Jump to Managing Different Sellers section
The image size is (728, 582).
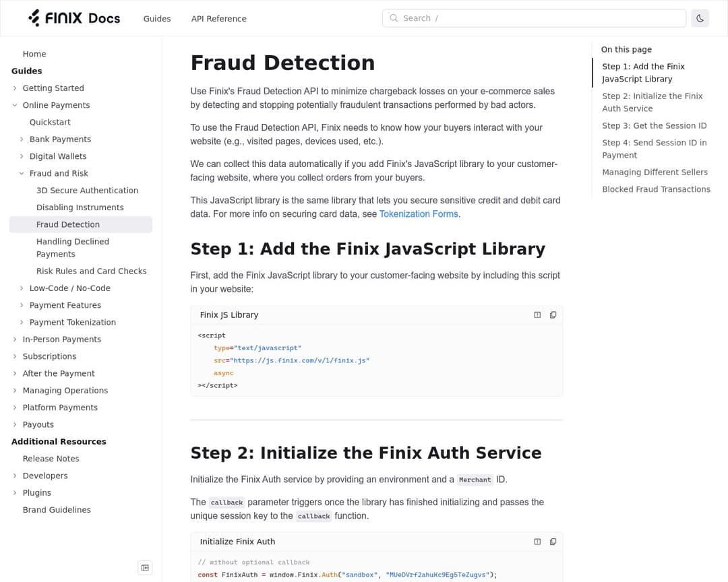click(x=655, y=172)
